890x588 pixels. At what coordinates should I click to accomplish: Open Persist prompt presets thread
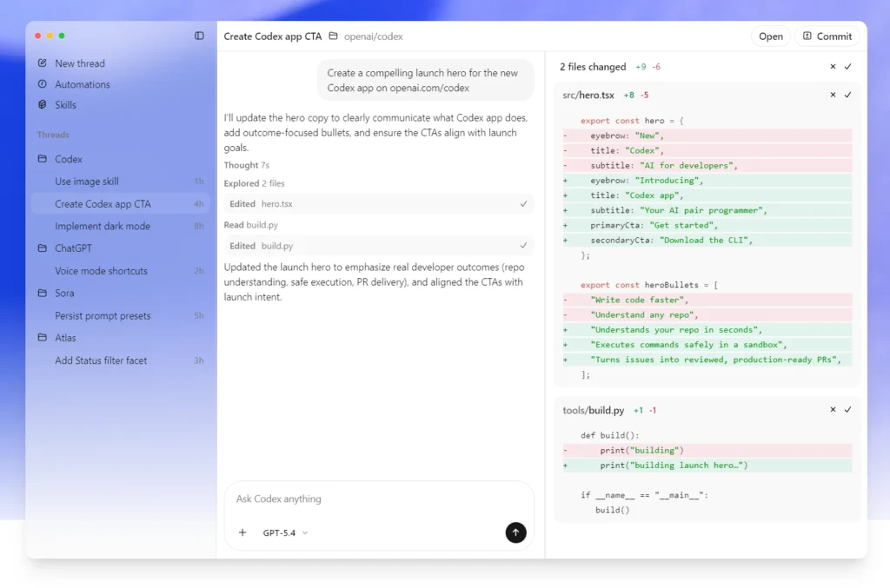(x=120, y=315)
